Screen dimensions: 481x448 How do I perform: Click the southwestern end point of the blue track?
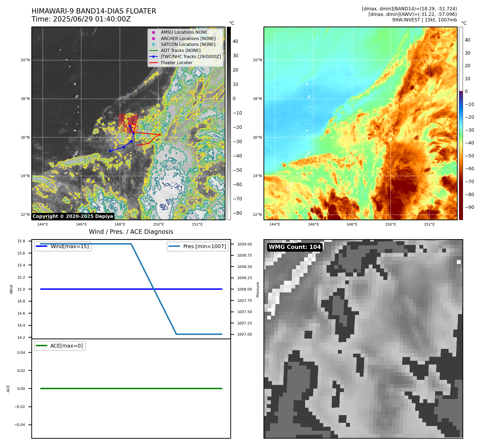pyautogui.click(x=110, y=151)
